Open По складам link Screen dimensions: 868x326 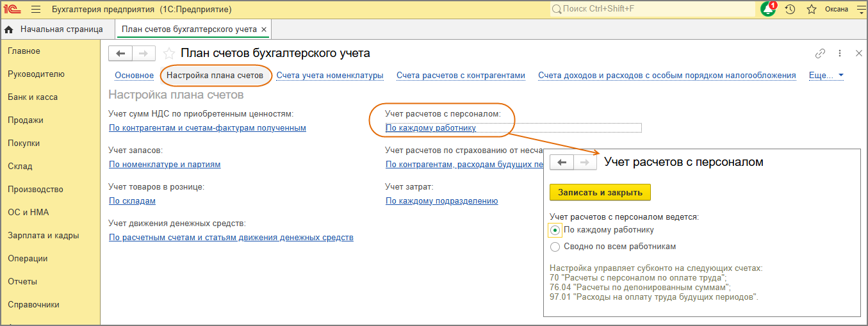coord(132,201)
